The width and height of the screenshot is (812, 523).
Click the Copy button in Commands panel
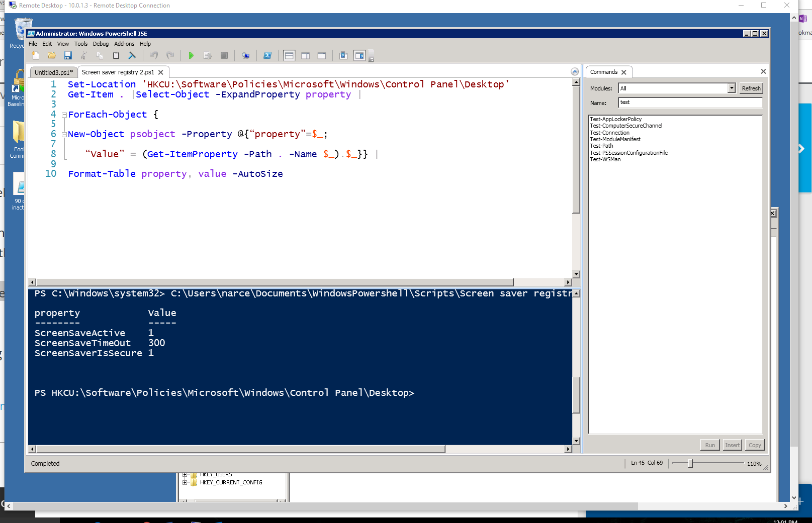click(755, 445)
